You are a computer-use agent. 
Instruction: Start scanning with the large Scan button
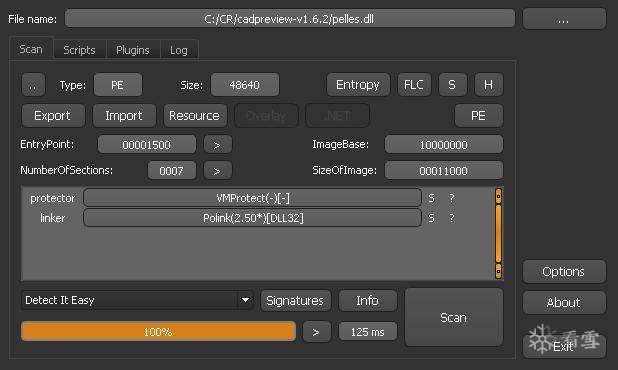click(454, 317)
